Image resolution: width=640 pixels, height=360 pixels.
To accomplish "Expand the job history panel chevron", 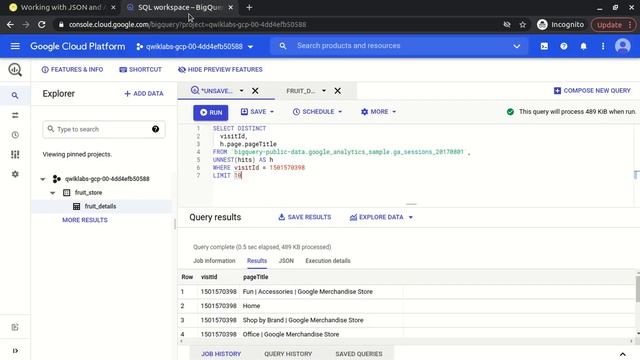I will [x=622, y=354].
